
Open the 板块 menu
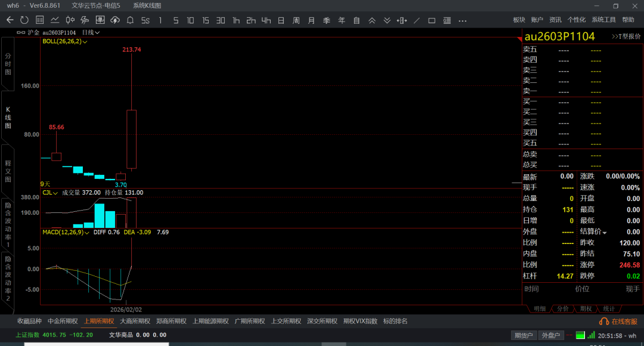[x=519, y=20]
